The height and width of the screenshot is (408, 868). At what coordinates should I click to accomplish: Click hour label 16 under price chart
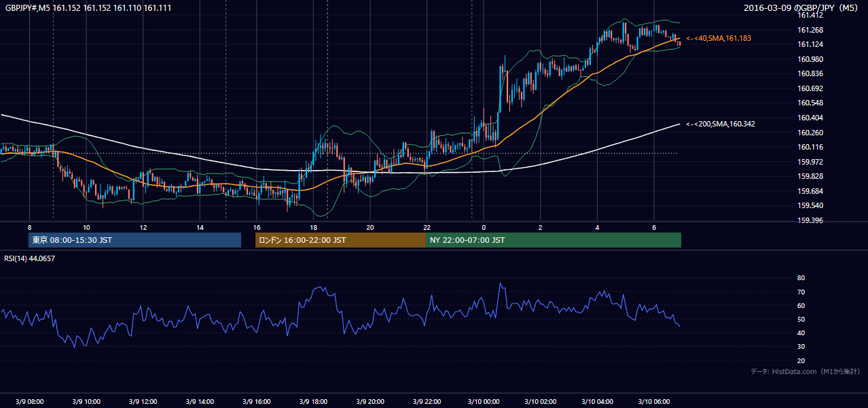click(x=257, y=227)
